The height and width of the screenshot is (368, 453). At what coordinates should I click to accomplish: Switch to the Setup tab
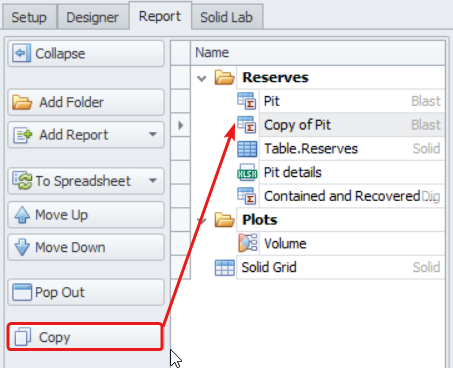tap(29, 17)
